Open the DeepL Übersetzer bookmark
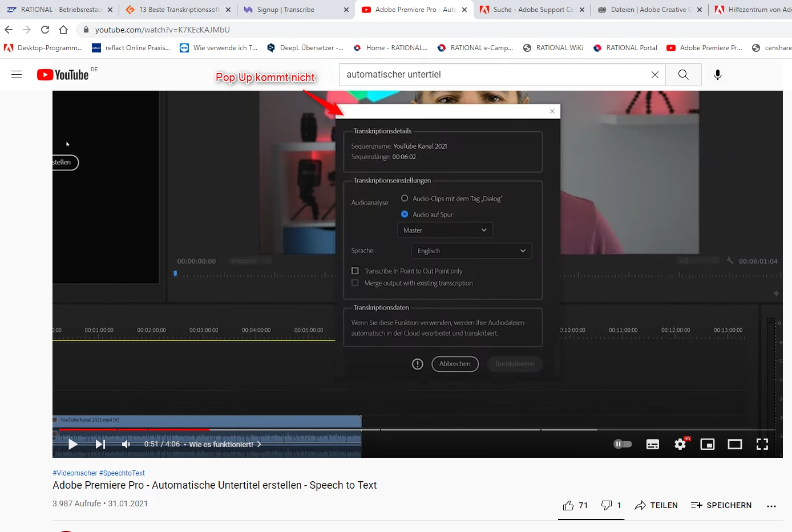 (x=305, y=48)
